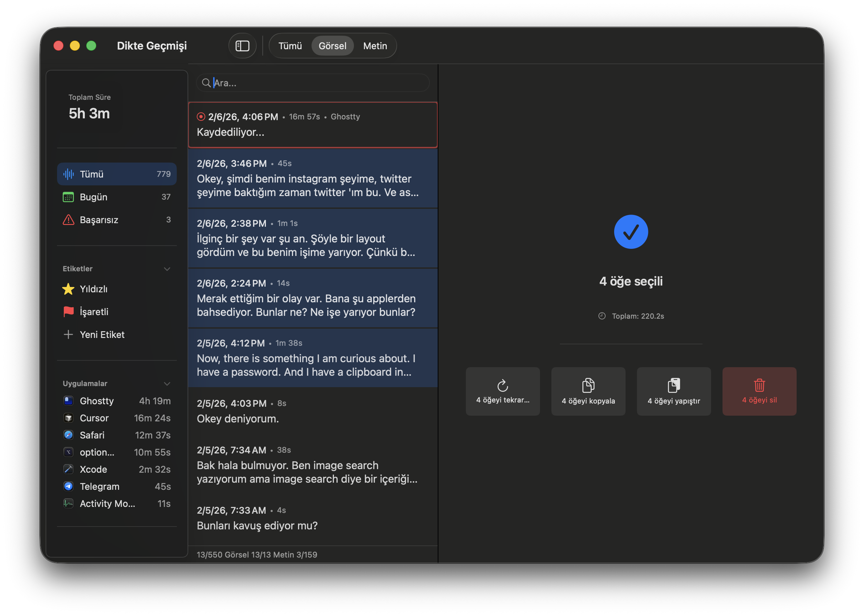Image resolution: width=864 pixels, height=616 pixels.
Task: Collapse the Etiketler section
Action: coord(167,268)
